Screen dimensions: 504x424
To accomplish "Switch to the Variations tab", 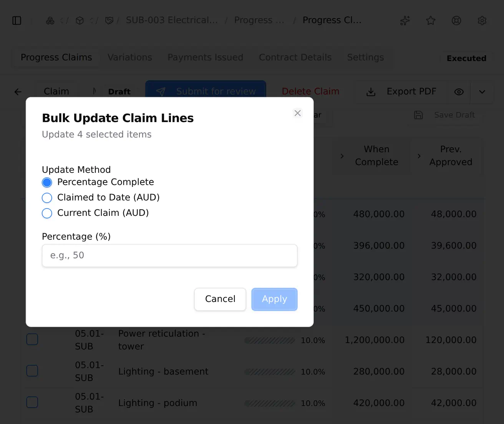I will 130,58.
